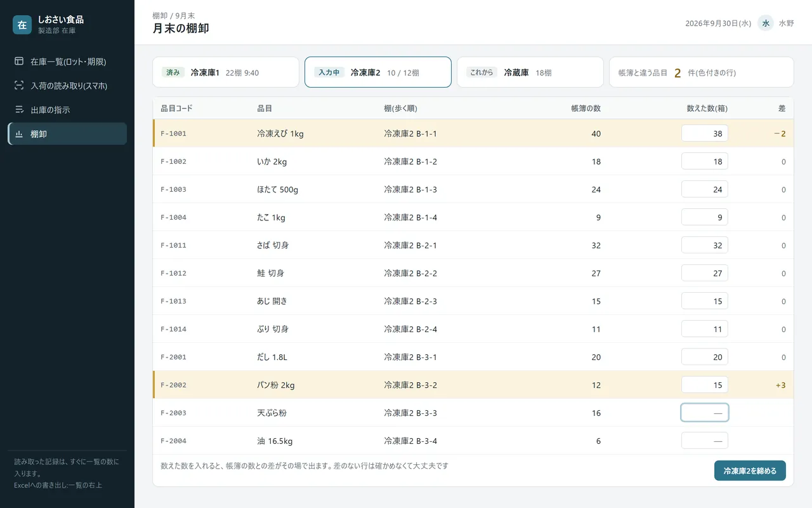Edit counted quantity for パン粉 2kg
812x508 pixels.
click(705, 385)
